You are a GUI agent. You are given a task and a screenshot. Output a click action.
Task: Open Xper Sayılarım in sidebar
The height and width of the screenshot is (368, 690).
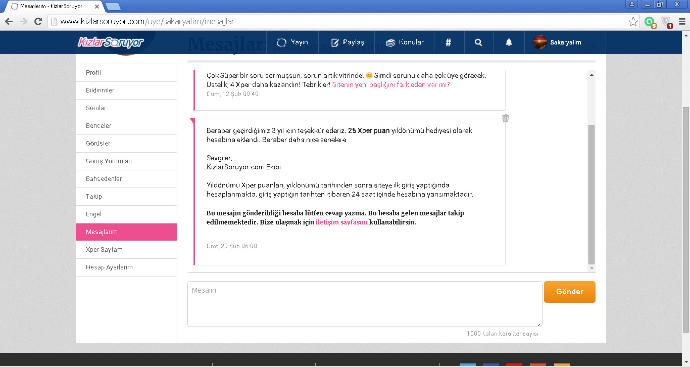pyautogui.click(x=126, y=250)
